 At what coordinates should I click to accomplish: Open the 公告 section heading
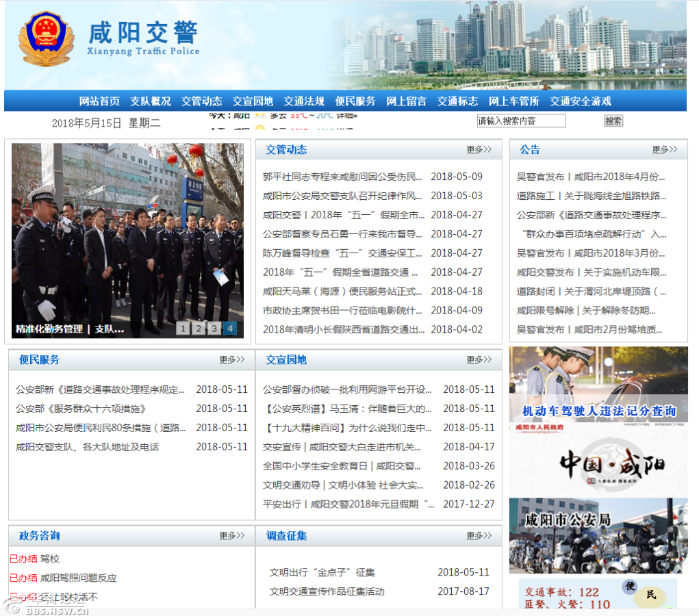tap(530, 149)
